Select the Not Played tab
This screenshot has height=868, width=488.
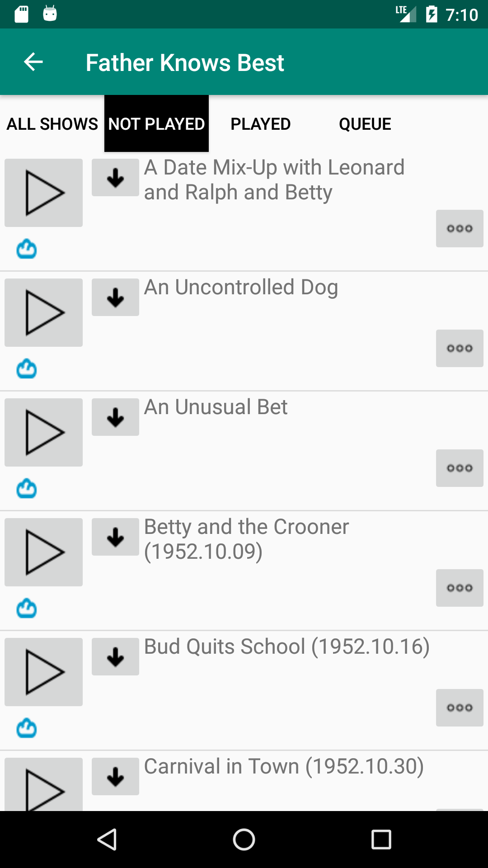156,124
